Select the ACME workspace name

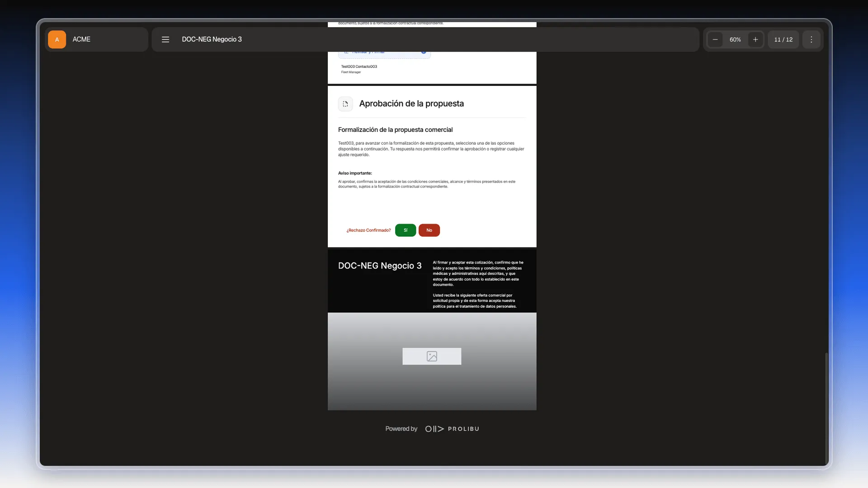coord(81,39)
